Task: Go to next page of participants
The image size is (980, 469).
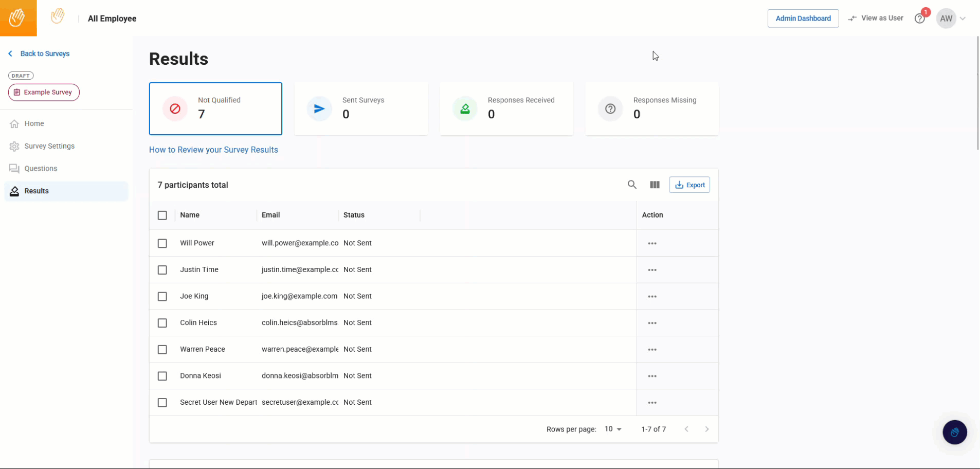Action: (706, 429)
